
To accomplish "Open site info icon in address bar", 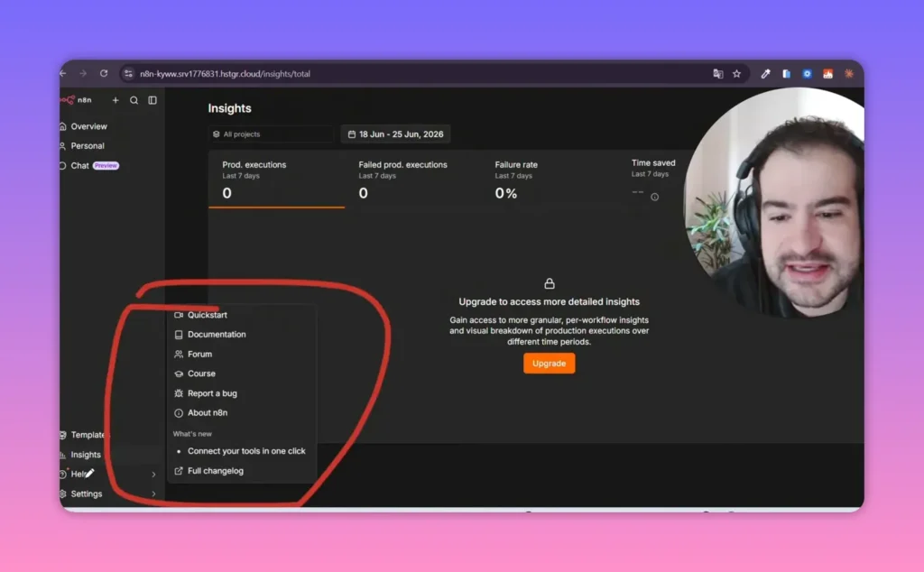I will coord(128,74).
